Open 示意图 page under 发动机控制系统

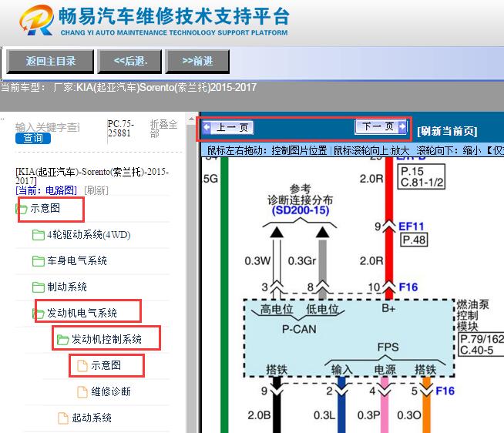[x=106, y=365]
